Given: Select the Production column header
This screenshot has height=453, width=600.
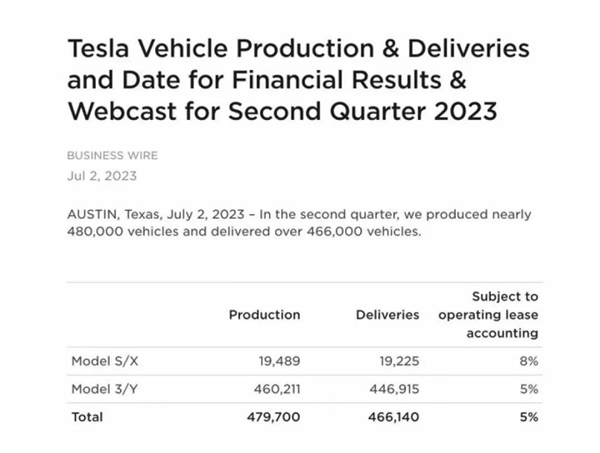Looking at the screenshot, I should click(264, 315).
